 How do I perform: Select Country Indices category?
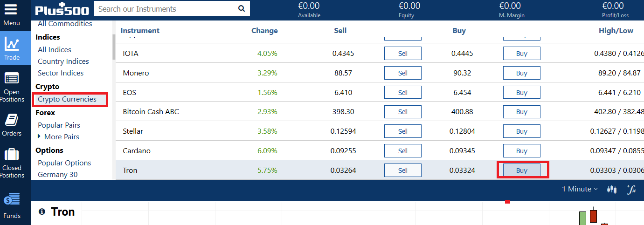coord(63,61)
